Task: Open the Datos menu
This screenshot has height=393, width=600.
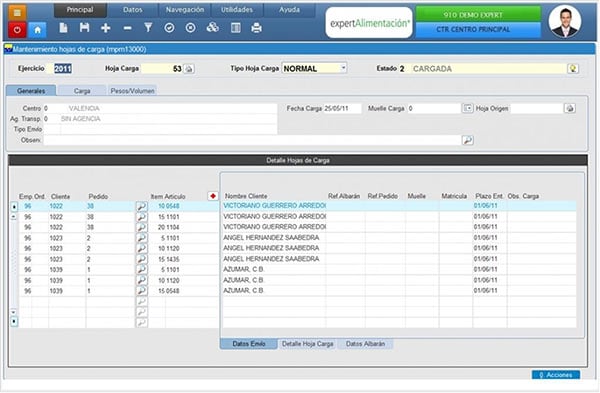Action: point(132,10)
